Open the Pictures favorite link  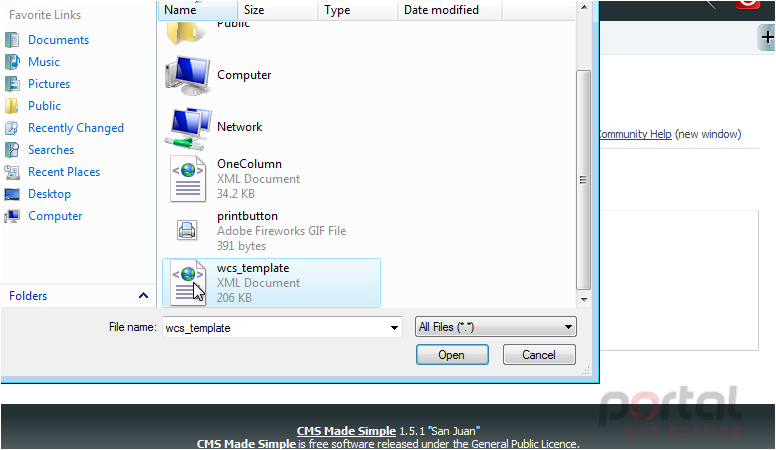coord(48,84)
